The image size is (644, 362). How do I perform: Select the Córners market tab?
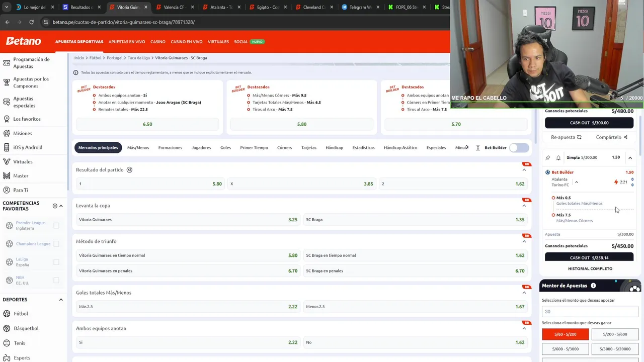point(284,148)
